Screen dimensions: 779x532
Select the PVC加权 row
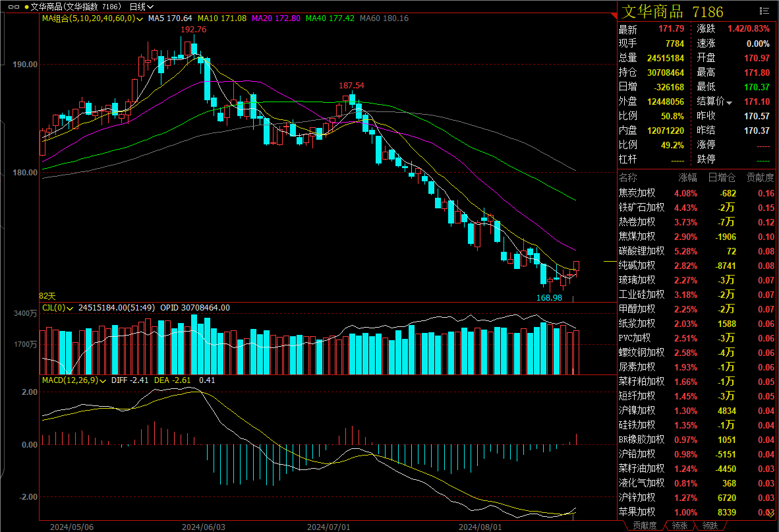coord(697,338)
